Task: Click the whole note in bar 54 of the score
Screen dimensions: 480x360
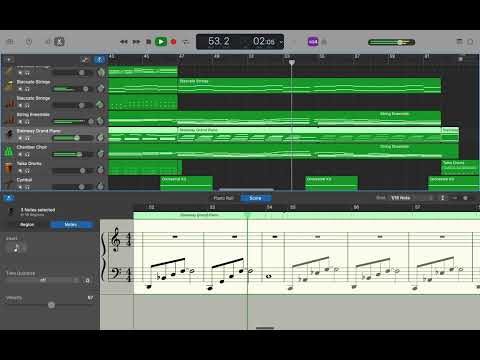Action: point(269,276)
